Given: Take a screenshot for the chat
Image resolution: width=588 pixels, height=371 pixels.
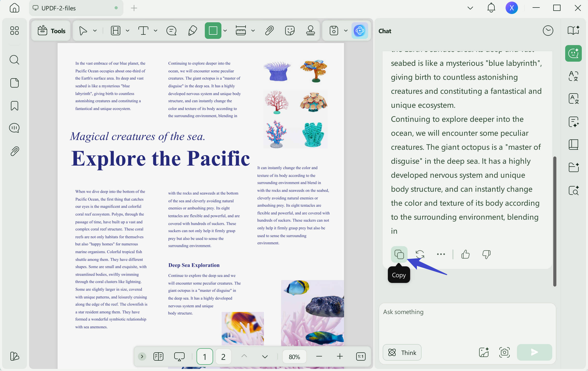Looking at the screenshot, I should tap(504, 352).
